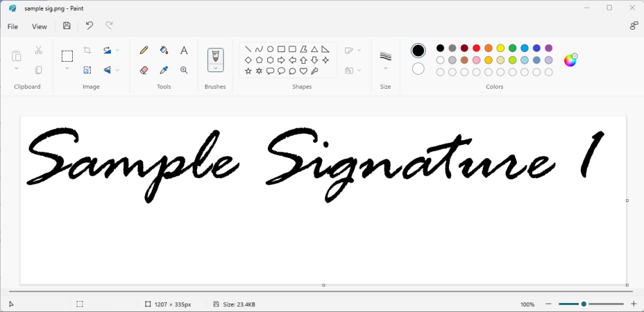Expand the Select options dropdown
The height and width of the screenshot is (312, 644).
click(x=67, y=68)
